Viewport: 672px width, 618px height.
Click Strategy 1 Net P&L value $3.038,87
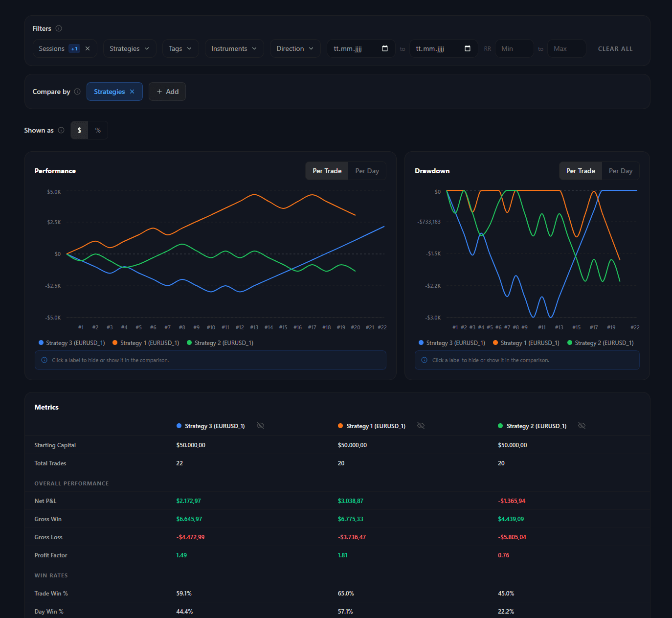(x=351, y=501)
